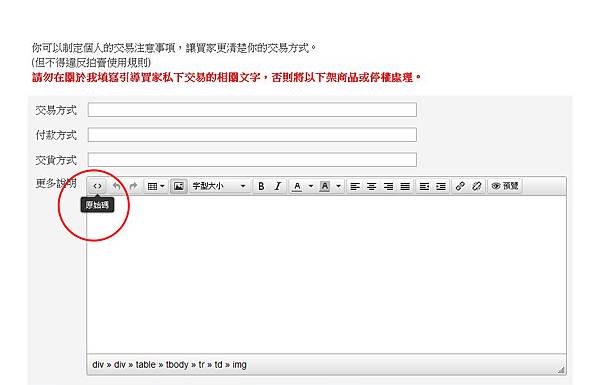Apply the text background color
This screenshot has width=600, height=385.
tap(324, 186)
